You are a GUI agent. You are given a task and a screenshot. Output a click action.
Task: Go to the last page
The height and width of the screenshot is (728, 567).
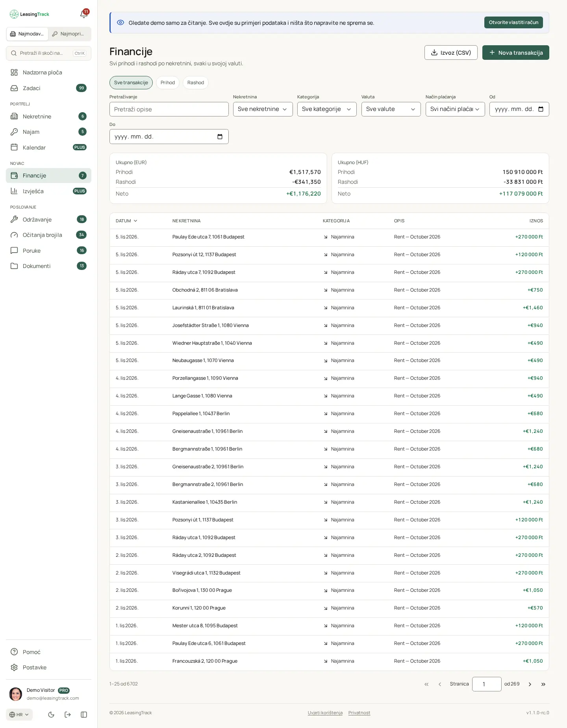(x=543, y=684)
